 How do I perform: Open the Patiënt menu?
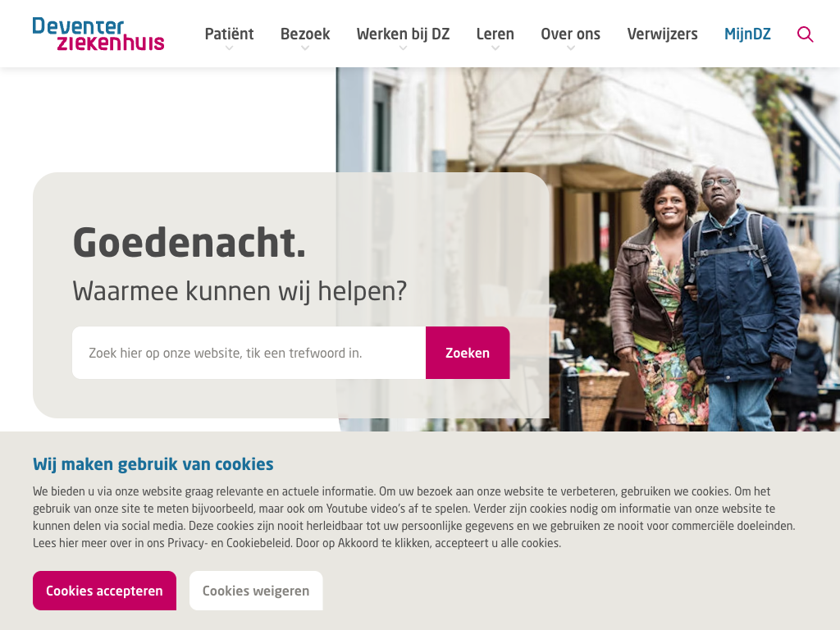pos(230,34)
